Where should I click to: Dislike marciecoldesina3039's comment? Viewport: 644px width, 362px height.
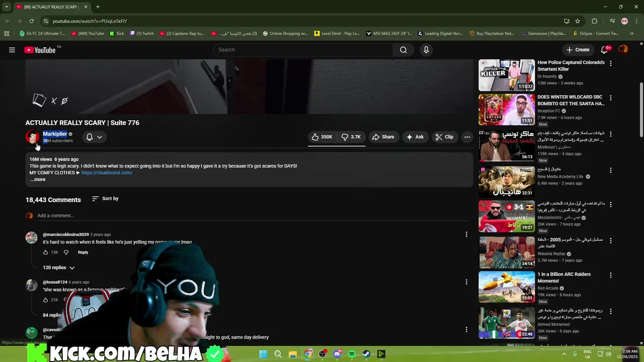tap(66, 252)
